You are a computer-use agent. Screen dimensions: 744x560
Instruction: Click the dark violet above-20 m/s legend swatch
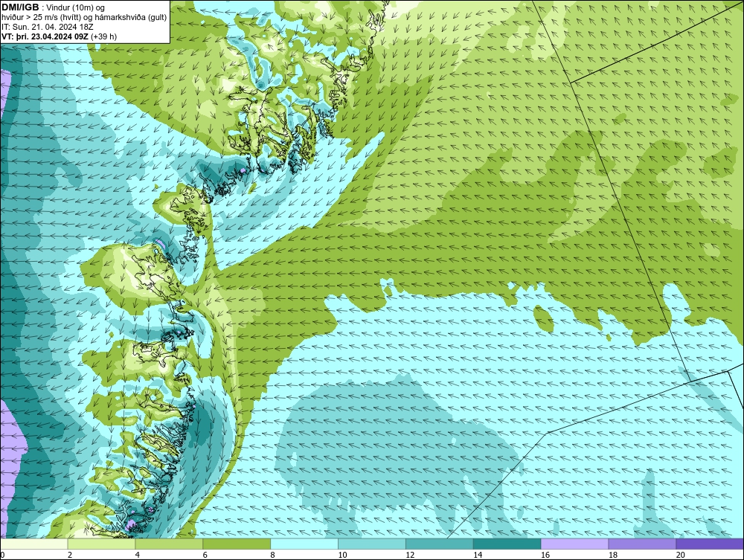point(710,544)
